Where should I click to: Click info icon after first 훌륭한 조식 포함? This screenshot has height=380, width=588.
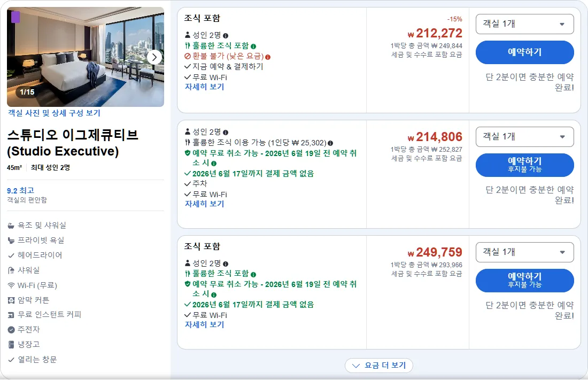pos(253,46)
